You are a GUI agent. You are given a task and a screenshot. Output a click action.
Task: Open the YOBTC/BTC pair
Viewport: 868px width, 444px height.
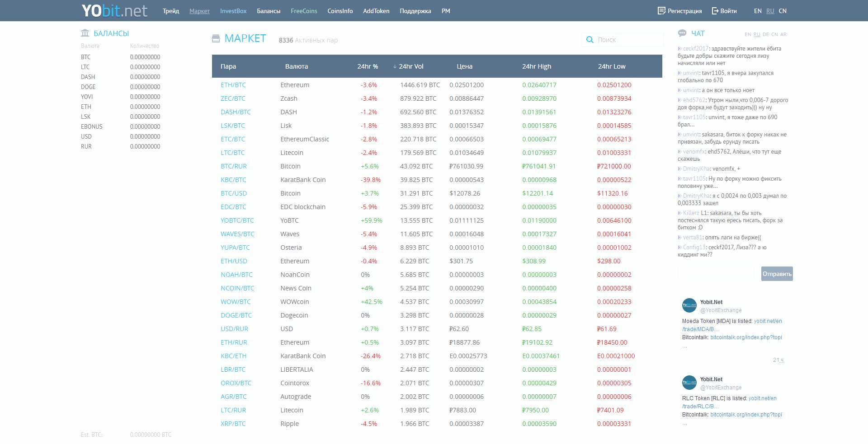(237, 220)
